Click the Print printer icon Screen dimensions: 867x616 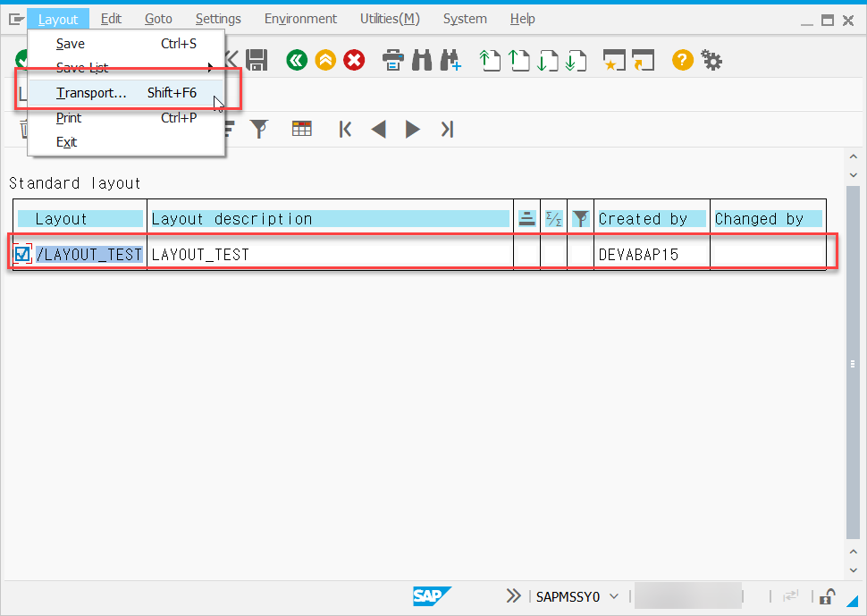coord(393,60)
